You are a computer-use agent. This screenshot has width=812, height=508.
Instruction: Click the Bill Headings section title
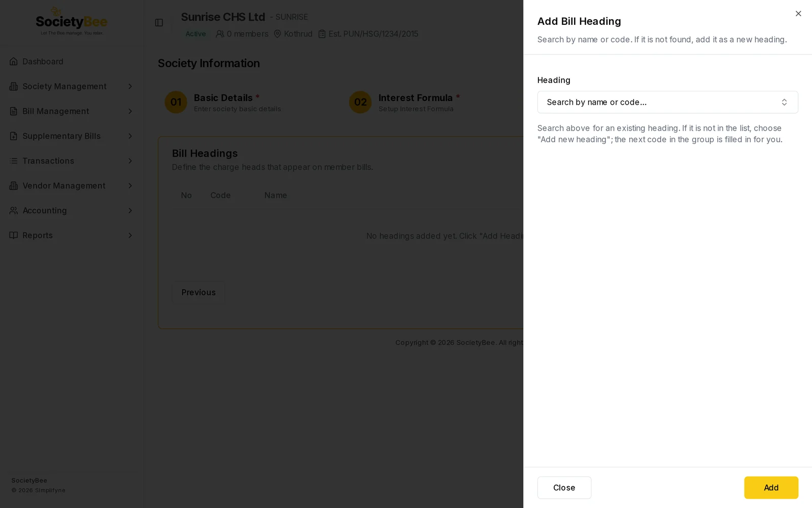coord(205,153)
